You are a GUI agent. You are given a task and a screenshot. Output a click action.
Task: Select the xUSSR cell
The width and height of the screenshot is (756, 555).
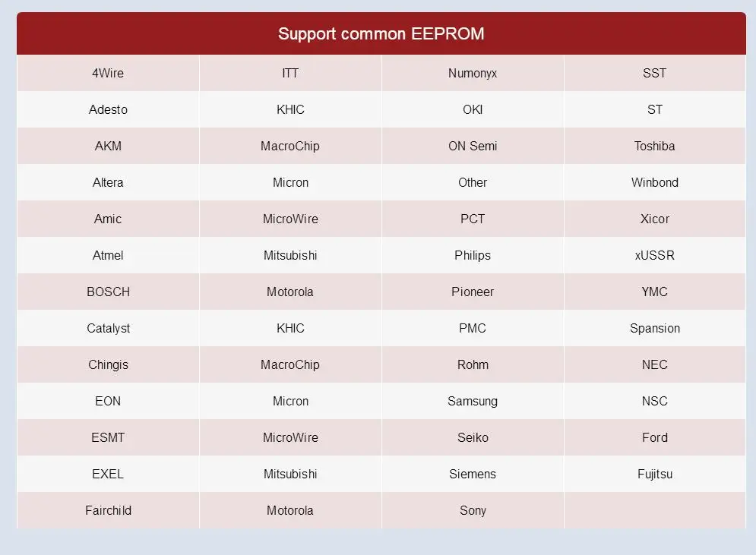654,255
